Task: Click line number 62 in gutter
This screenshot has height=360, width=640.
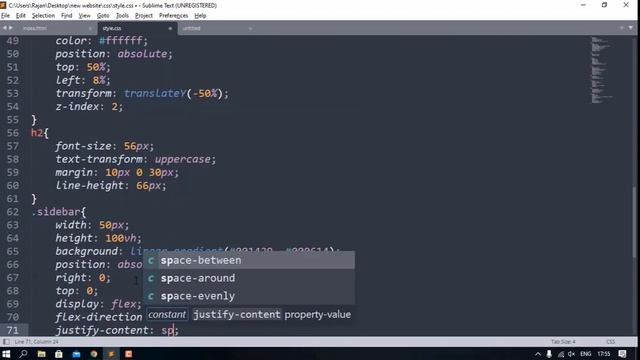Action: pyautogui.click(x=13, y=212)
